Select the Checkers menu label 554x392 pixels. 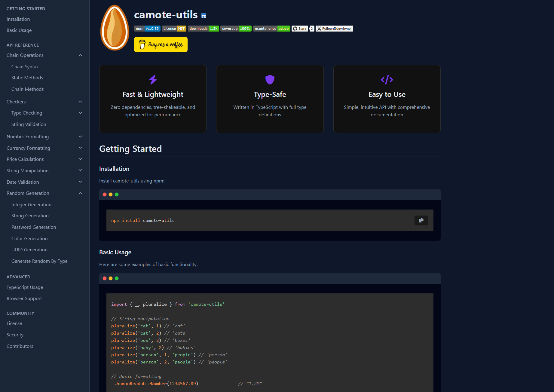pos(16,102)
